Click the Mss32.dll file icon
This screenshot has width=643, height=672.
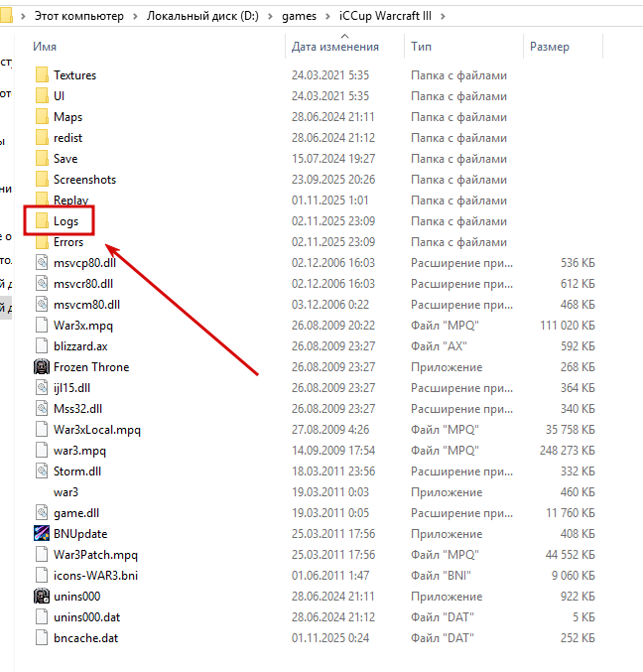click(x=42, y=409)
